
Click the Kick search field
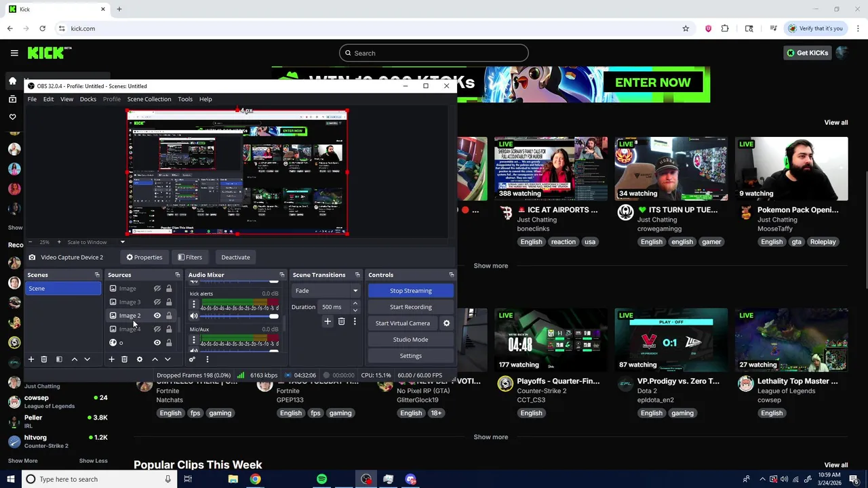pos(434,53)
